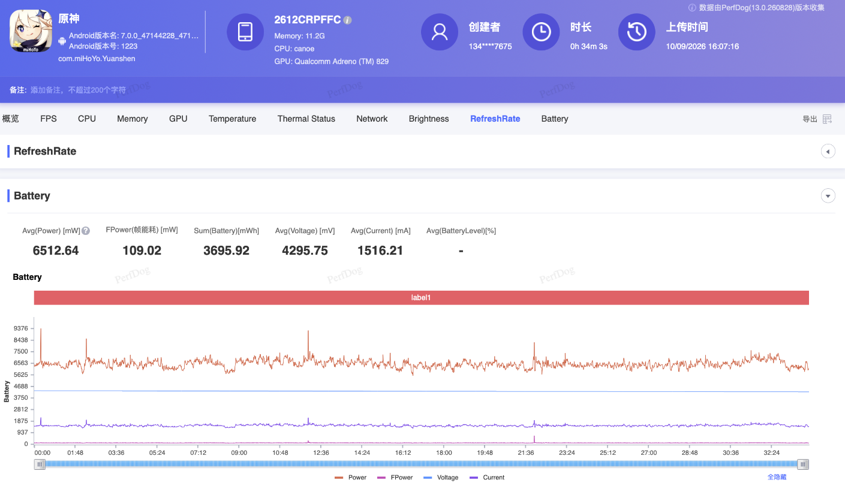The width and height of the screenshot is (845, 504).
Task: Click the duration value 0h 34m 3s
Action: coord(589,46)
